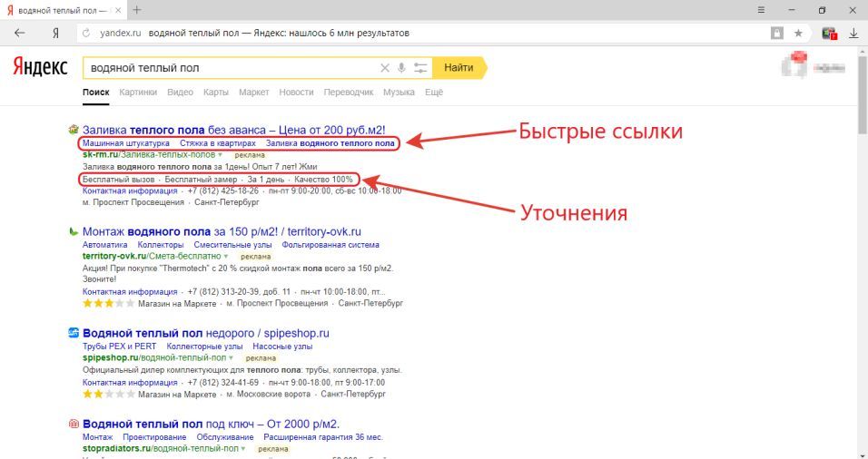Viewport: 868px width, 459px height.
Task: Expand the arrow next to territory-ovk.ru/Смета-бесплатно
Action: click(225, 256)
